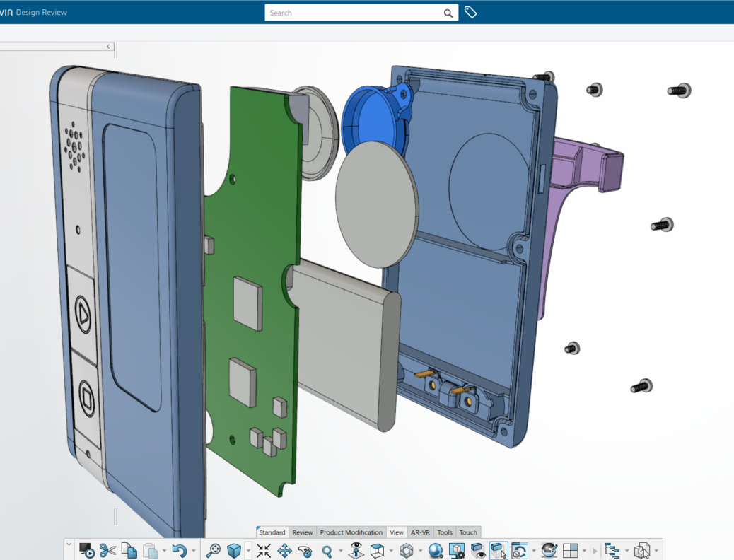Image resolution: width=734 pixels, height=560 pixels.
Task: Select the Fit All In tool
Action: [x=264, y=550]
